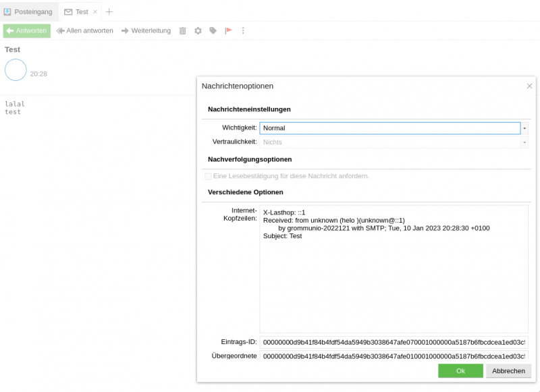The height and width of the screenshot is (392, 540).
Task: Click the Antworten reply button
Action: (x=27, y=31)
